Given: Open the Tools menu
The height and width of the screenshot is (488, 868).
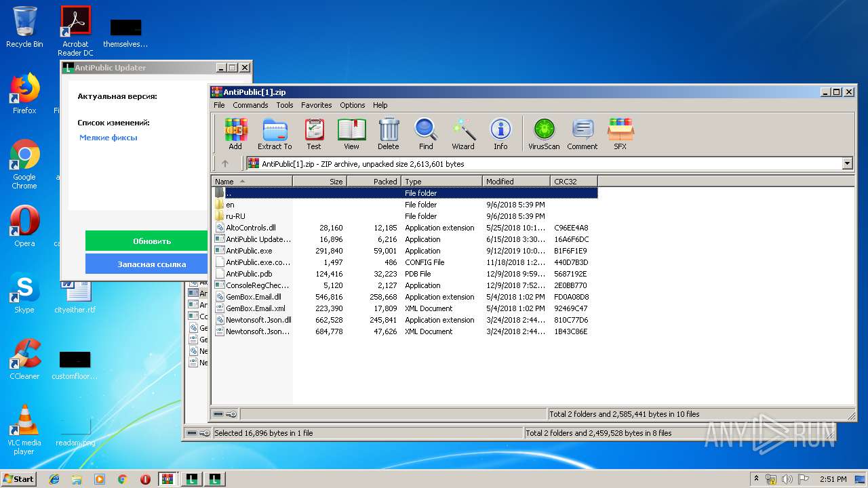Looking at the screenshot, I should [x=285, y=105].
